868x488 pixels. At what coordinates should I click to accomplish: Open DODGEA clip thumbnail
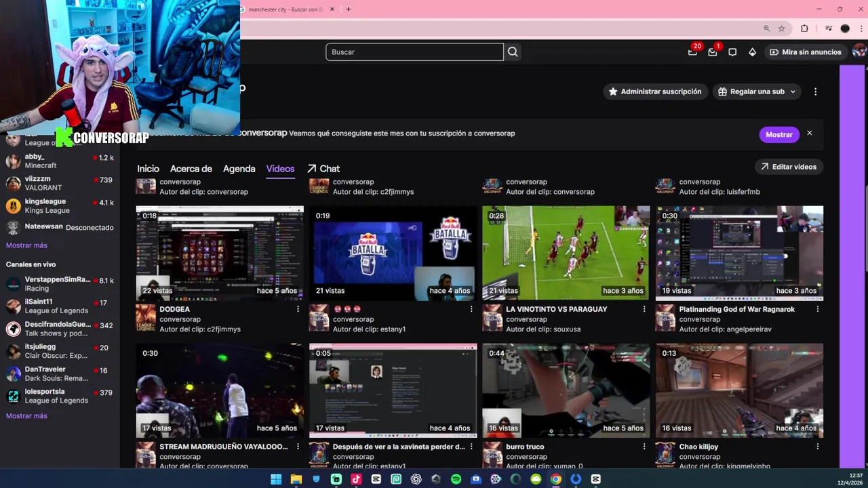pyautogui.click(x=220, y=253)
